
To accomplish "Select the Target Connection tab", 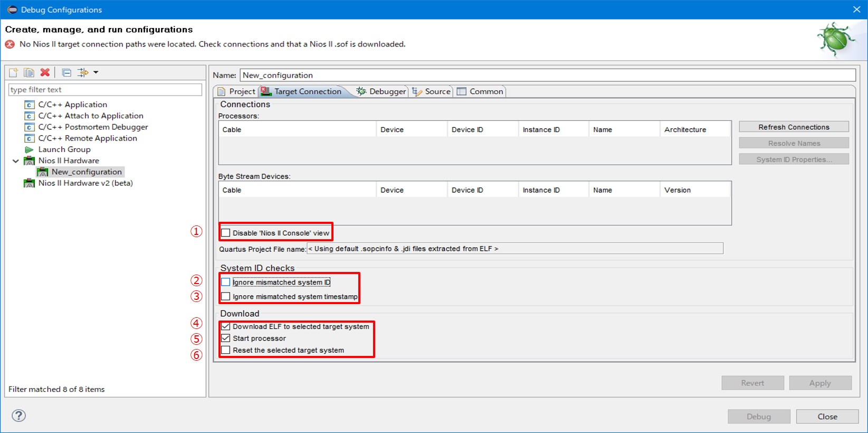I will point(301,91).
